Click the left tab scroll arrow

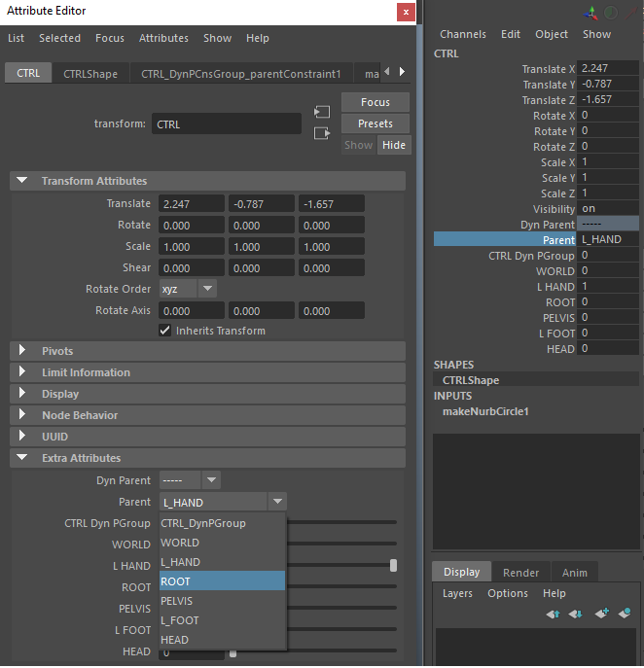pyautogui.click(x=387, y=72)
